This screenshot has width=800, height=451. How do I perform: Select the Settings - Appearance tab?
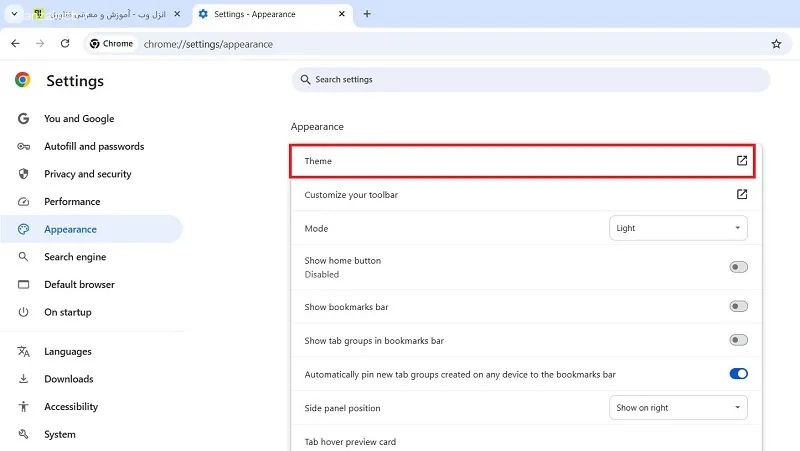273,14
